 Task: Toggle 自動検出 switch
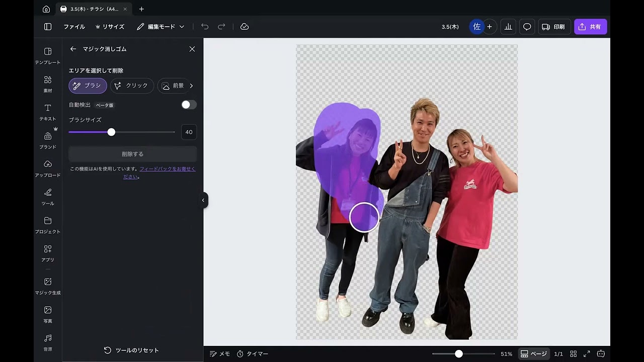click(189, 105)
